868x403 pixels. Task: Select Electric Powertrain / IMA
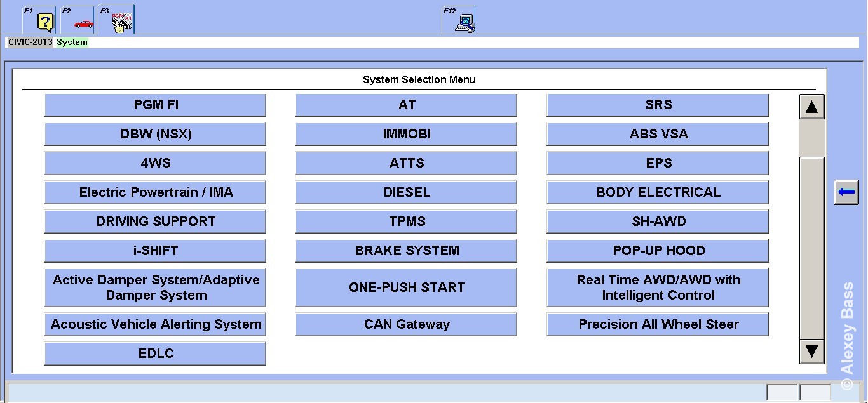[155, 193]
